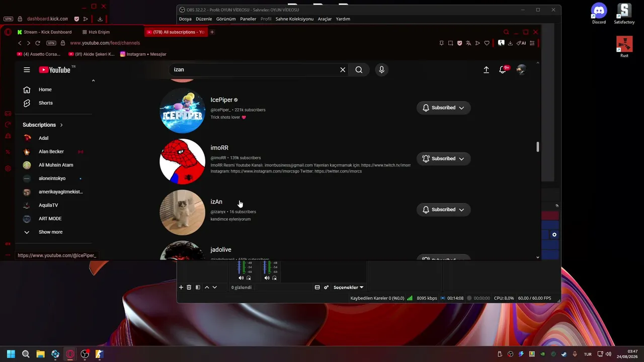Start voice search with the microphone
The width and height of the screenshot is (644, 362).
[x=381, y=70]
